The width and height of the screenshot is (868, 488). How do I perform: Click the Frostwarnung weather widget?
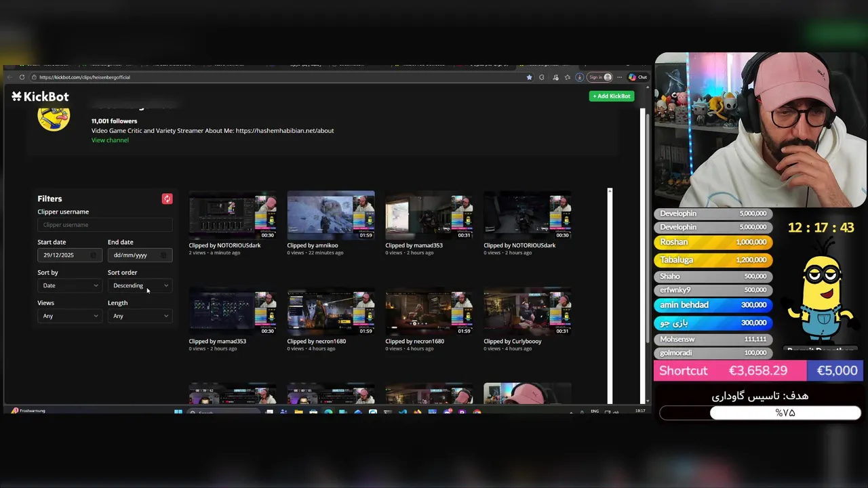[28, 411]
